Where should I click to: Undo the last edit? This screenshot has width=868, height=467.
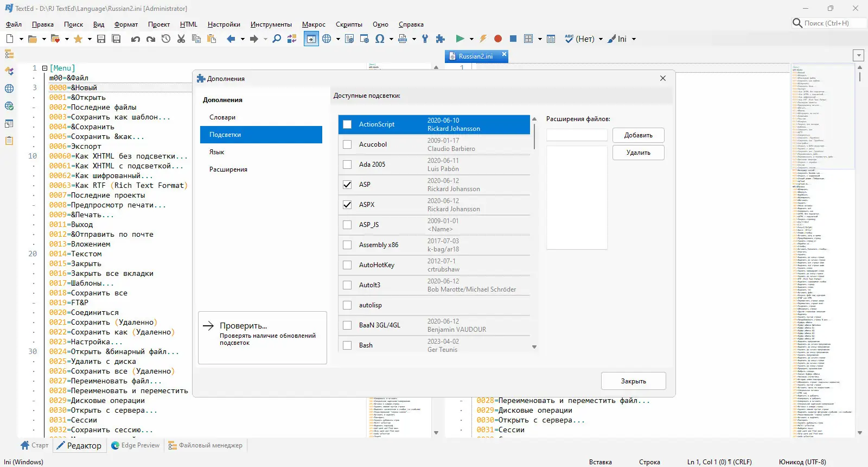click(x=136, y=39)
